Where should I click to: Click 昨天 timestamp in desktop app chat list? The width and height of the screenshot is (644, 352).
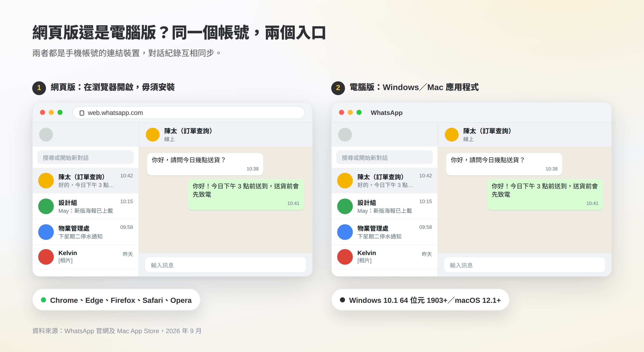tap(427, 254)
